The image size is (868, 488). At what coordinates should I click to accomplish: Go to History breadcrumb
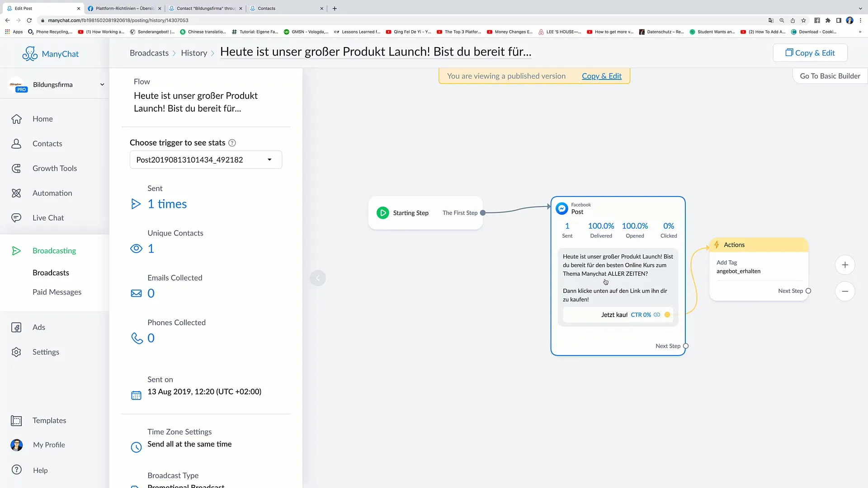(x=194, y=53)
